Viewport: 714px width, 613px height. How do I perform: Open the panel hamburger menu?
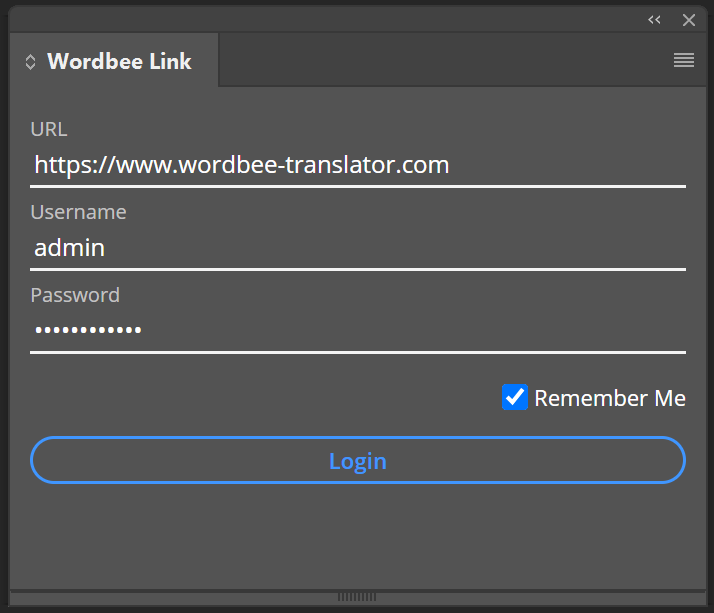[x=684, y=61]
